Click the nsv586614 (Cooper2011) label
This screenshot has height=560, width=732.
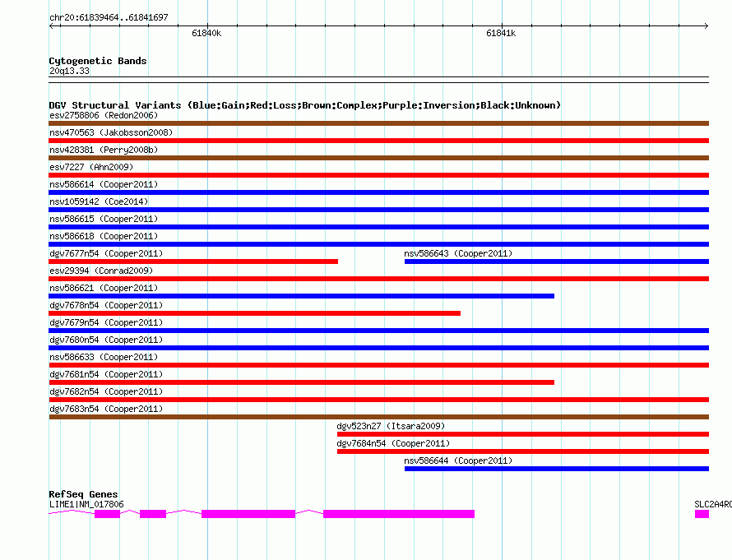coord(104,184)
